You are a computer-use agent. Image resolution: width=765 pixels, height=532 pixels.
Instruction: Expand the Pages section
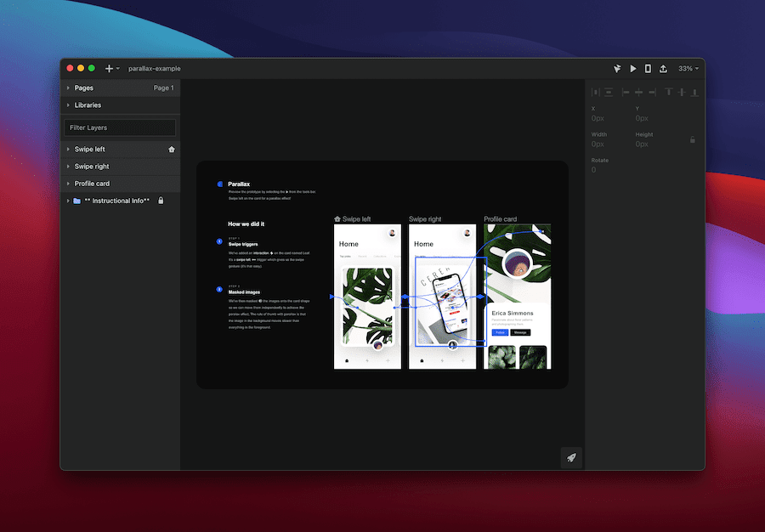click(68, 88)
